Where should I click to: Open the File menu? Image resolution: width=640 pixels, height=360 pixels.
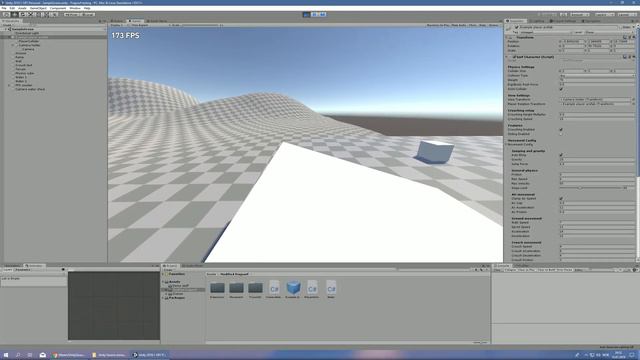click(x=4, y=8)
